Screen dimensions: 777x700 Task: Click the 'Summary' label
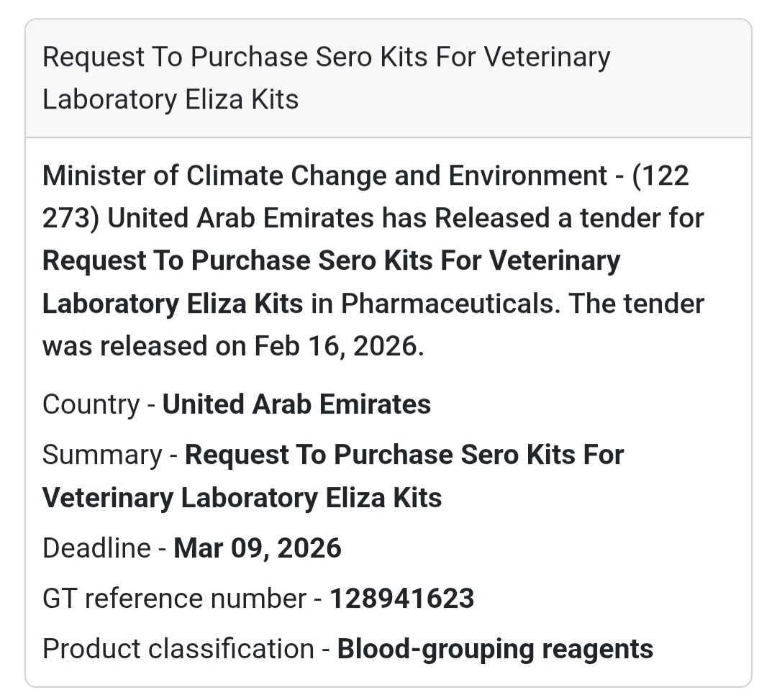[102, 455]
